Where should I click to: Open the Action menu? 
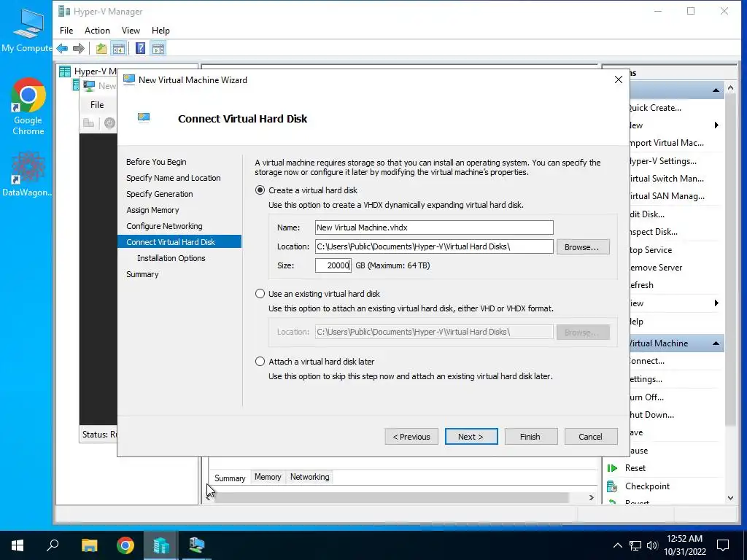97,31
